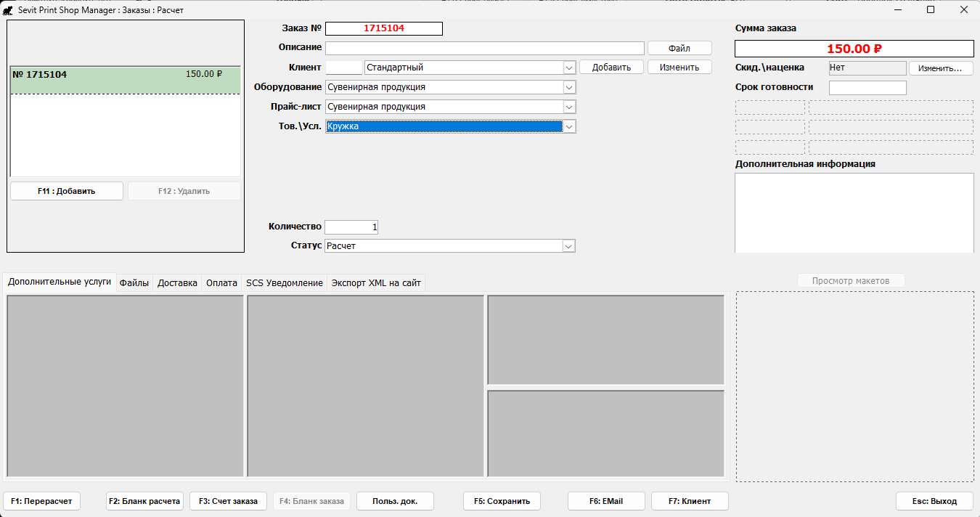
Task: Click Изменить button next to the client row
Action: 679,68
